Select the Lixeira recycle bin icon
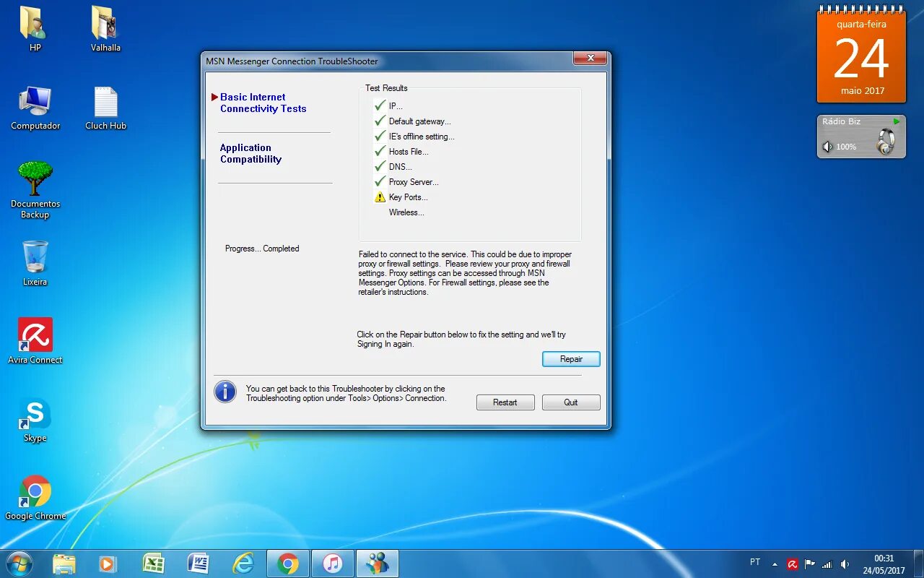This screenshot has height=578, width=924. 35,264
